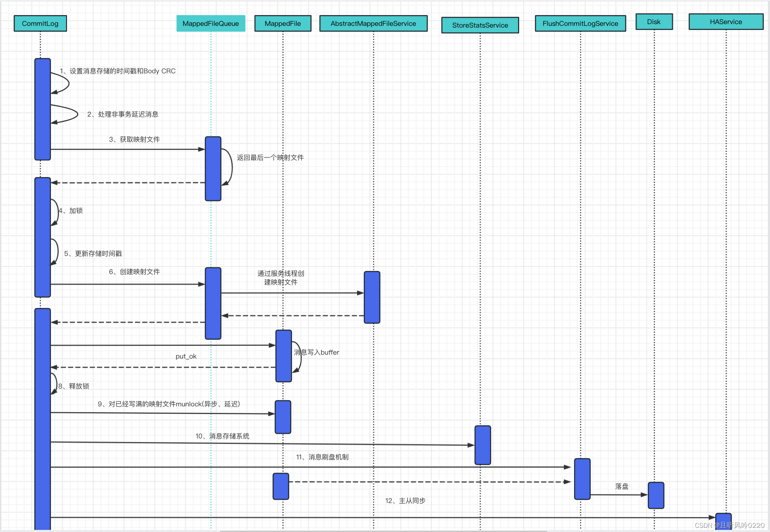Select the CommitLog lifeline header box
Screen dimensions: 770x532
pos(40,23)
